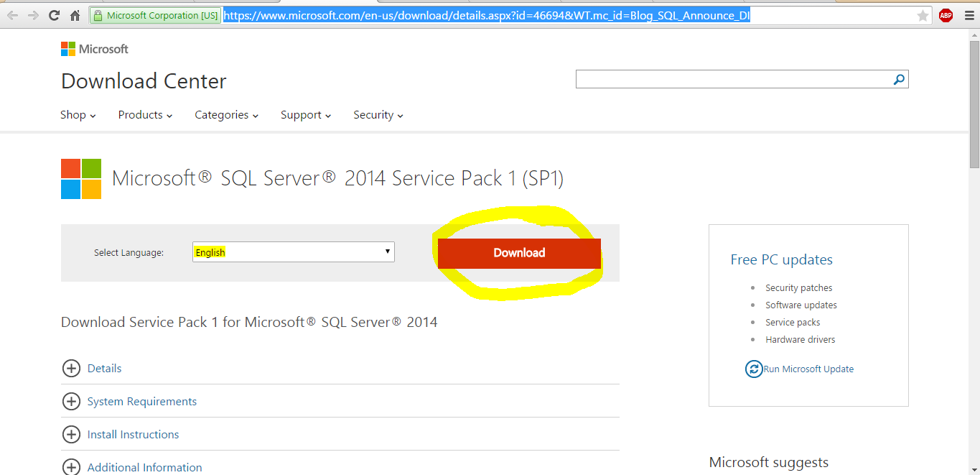Image resolution: width=980 pixels, height=475 pixels.
Task: Click the "Select Language:" label
Action: [x=129, y=253]
